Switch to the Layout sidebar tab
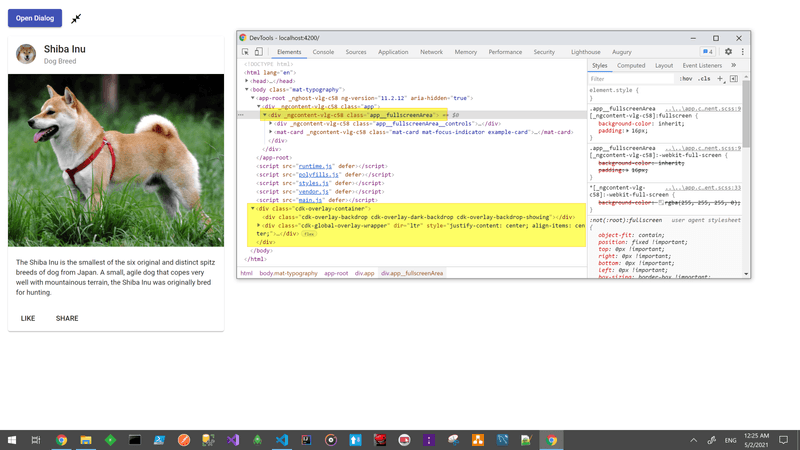Image resolution: width=800 pixels, height=450 pixels. [664, 65]
